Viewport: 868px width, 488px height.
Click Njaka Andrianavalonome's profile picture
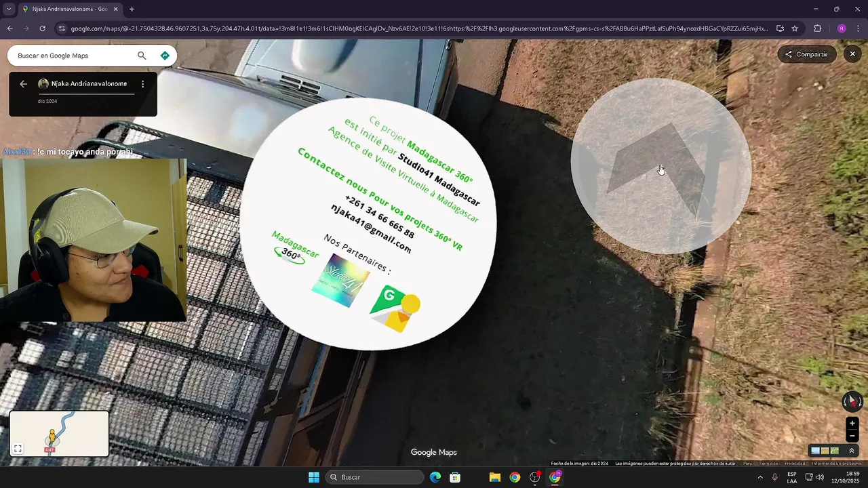click(43, 84)
